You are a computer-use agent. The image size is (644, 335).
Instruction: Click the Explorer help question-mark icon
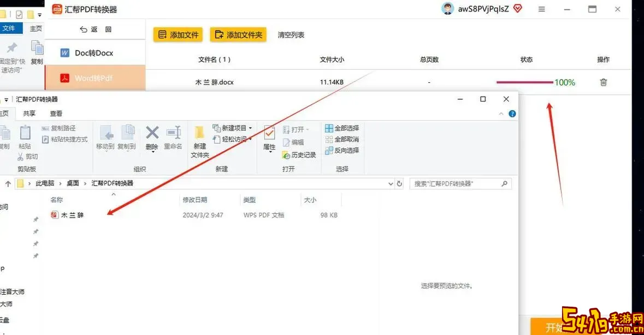click(512, 113)
